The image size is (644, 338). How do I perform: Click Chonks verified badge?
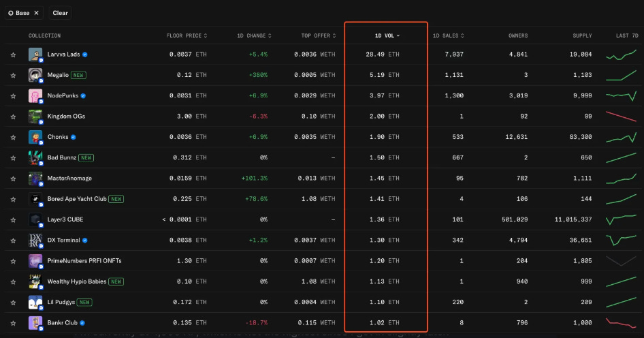(x=73, y=137)
